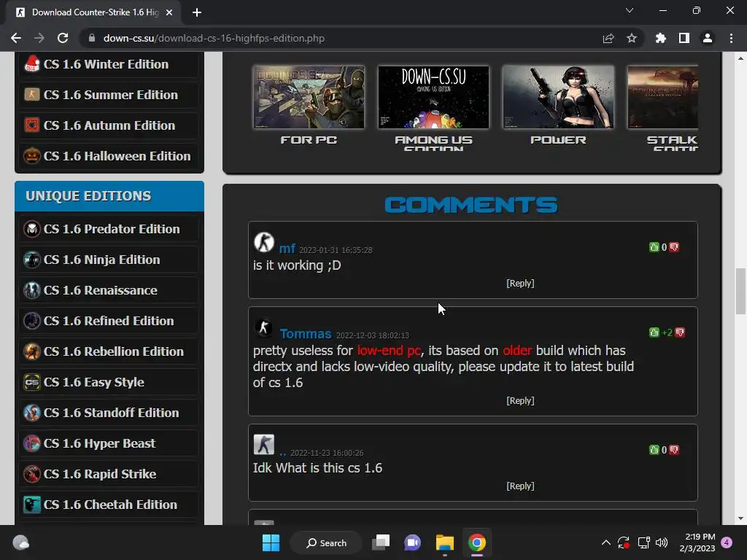The height and width of the screenshot is (560, 747).
Task: Upvote Tommas's comment
Action: pyautogui.click(x=654, y=332)
